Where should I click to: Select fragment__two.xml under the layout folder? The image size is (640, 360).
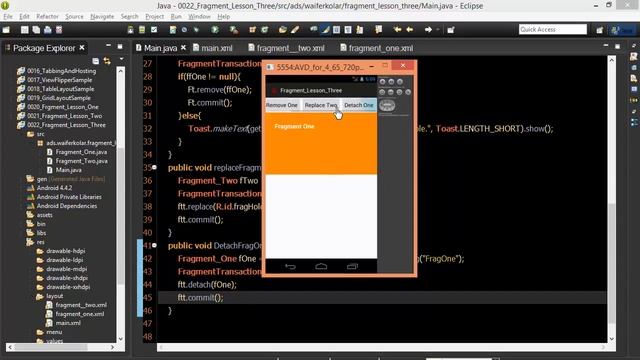coord(76,305)
